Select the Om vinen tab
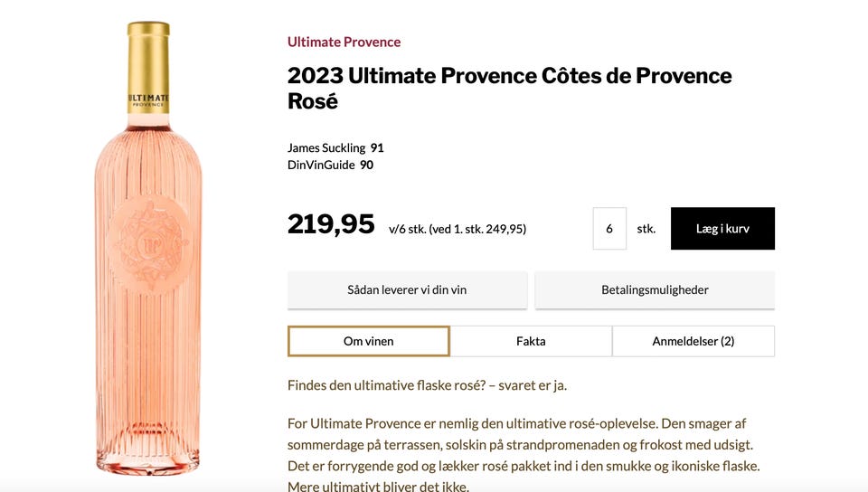This screenshot has width=868, height=492. click(x=368, y=341)
